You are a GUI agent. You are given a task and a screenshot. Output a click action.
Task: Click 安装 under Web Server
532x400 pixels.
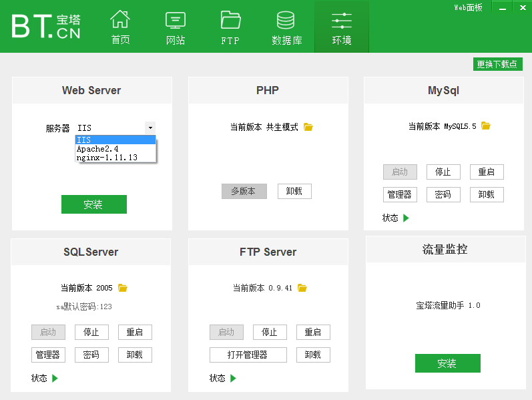(94, 204)
